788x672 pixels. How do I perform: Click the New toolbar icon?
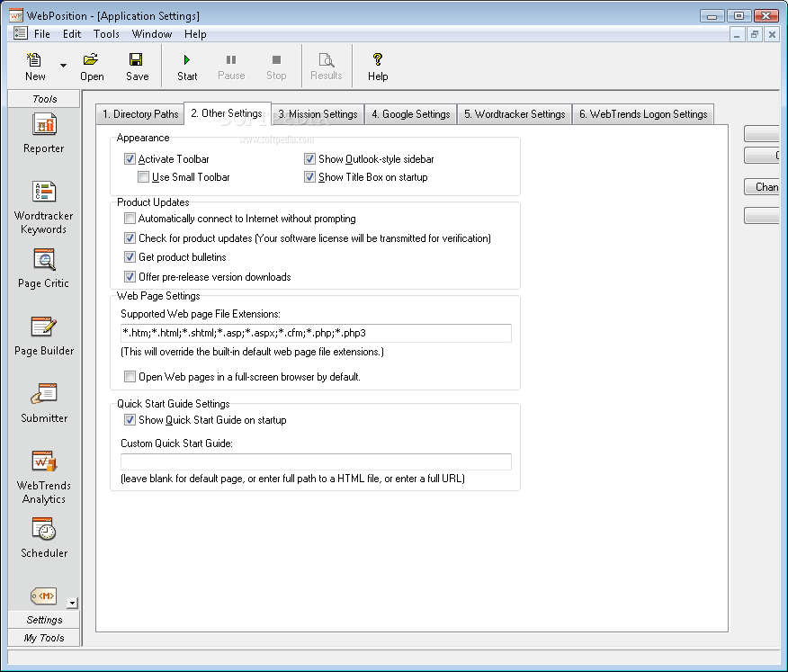(x=35, y=67)
